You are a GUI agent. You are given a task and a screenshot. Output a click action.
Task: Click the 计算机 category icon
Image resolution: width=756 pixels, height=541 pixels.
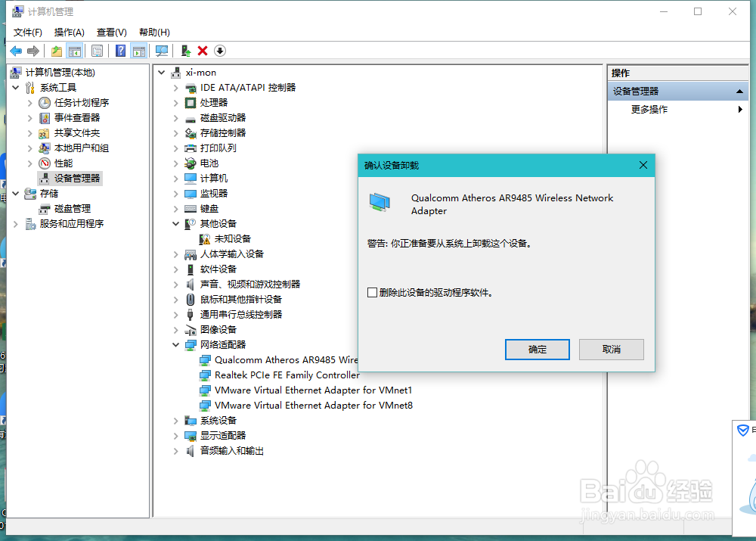(x=191, y=179)
